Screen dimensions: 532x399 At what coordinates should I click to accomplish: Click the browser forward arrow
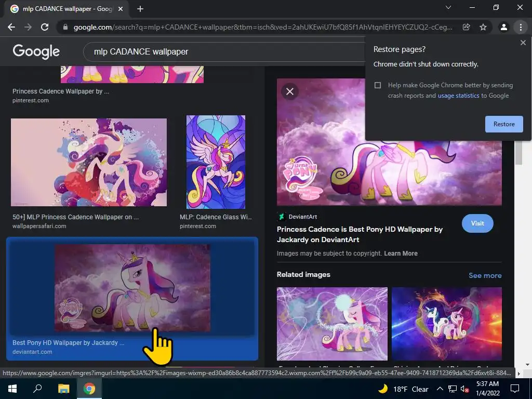(x=28, y=27)
